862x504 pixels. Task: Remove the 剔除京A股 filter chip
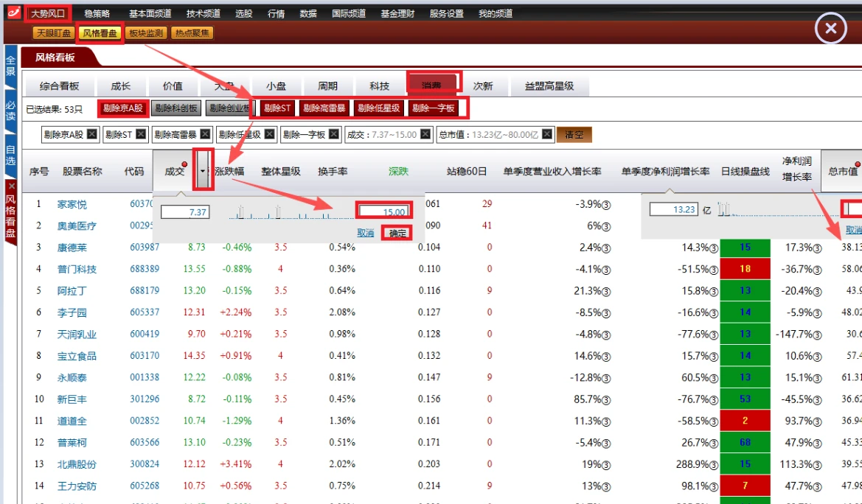92,134
